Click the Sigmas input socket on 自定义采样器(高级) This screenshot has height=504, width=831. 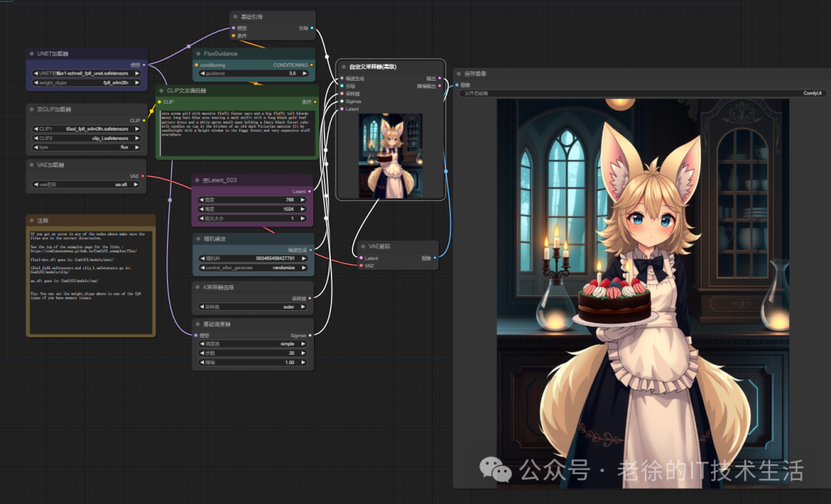(342, 102)
